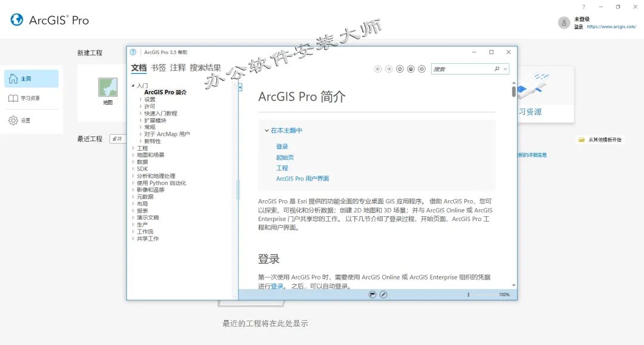
Task: Collapse the 在本主题中 section chevron
Action: tap(267, 130)
